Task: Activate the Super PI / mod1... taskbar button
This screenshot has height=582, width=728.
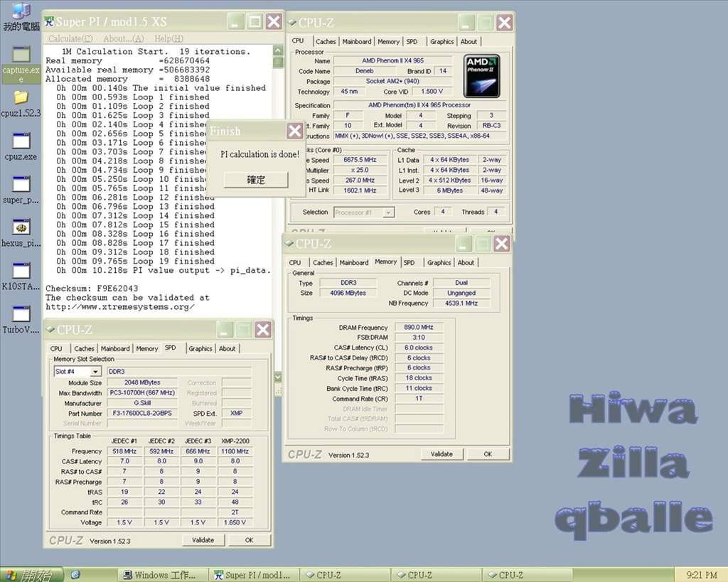Action: tap(252, 575)
